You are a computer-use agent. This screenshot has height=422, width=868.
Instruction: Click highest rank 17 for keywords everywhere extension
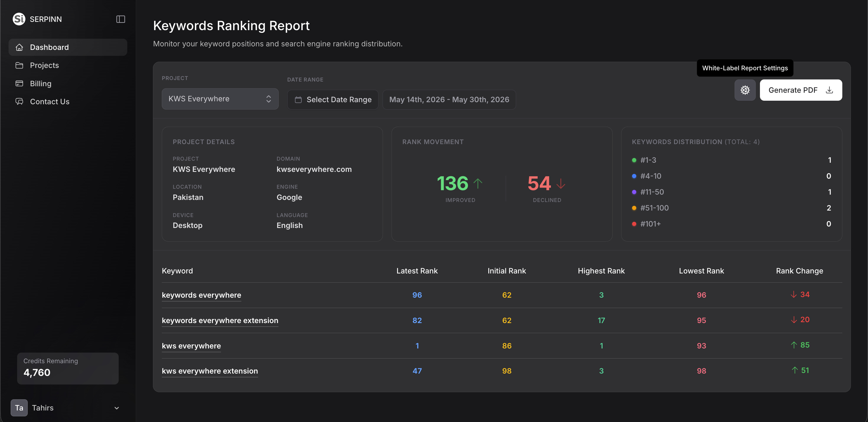[x=601, y=320]
